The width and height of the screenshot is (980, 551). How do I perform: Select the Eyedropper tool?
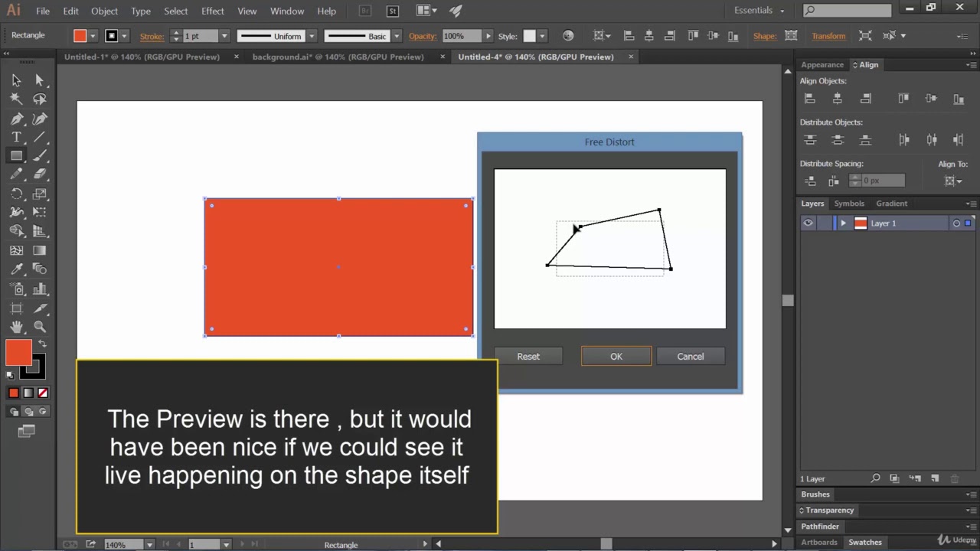[16, 269]
